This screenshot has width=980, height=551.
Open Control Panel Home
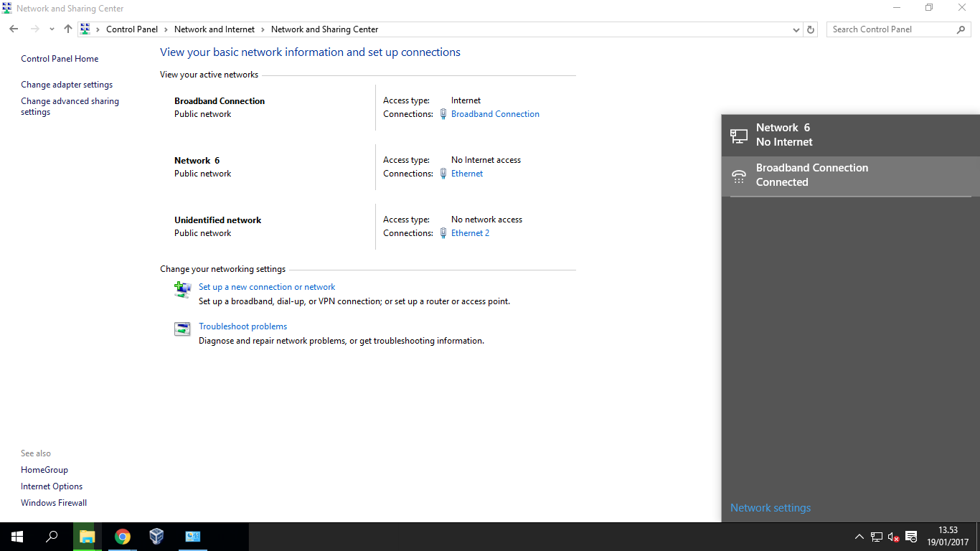60,59
